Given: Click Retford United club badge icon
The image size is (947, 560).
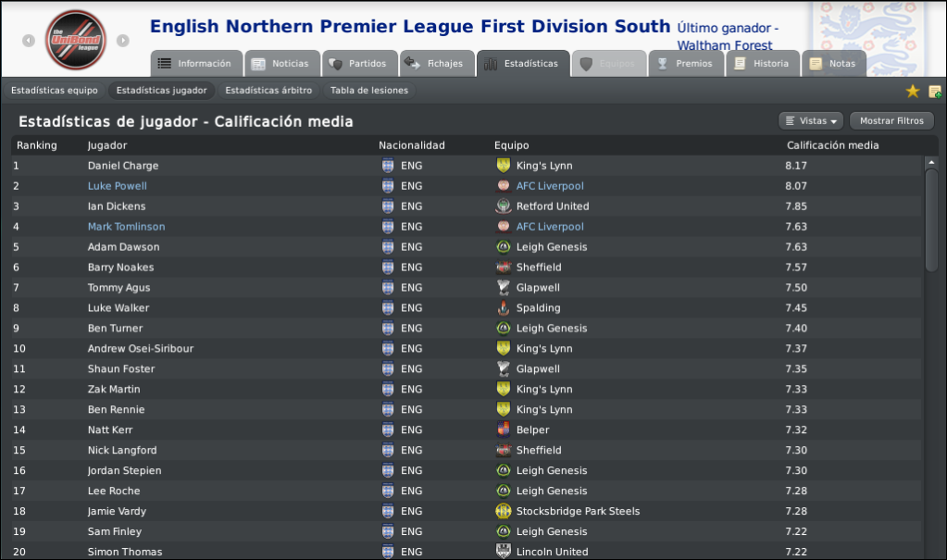Looking at the screenshot, I should pos(503,206).
